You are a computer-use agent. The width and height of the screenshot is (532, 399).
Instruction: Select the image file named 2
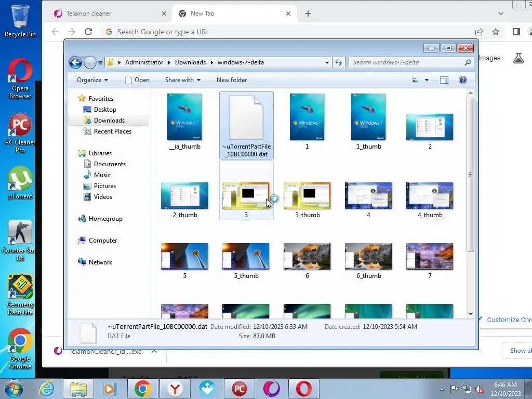point(430,130)
